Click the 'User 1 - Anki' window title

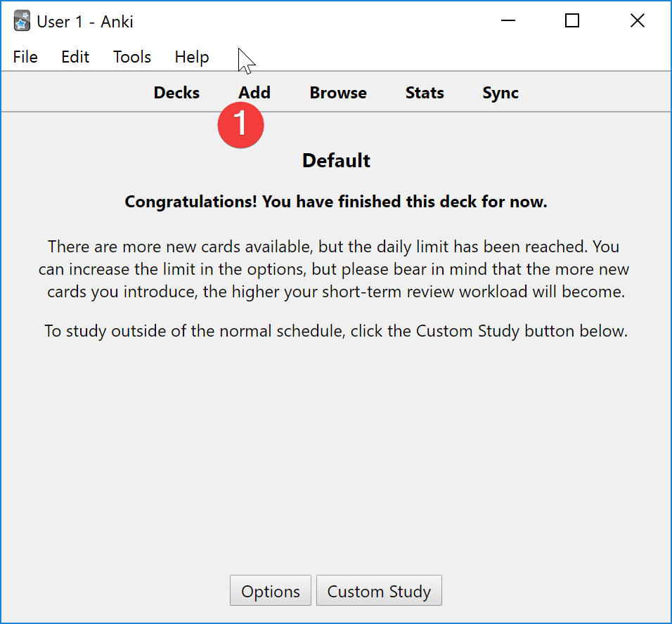(85, 22)
